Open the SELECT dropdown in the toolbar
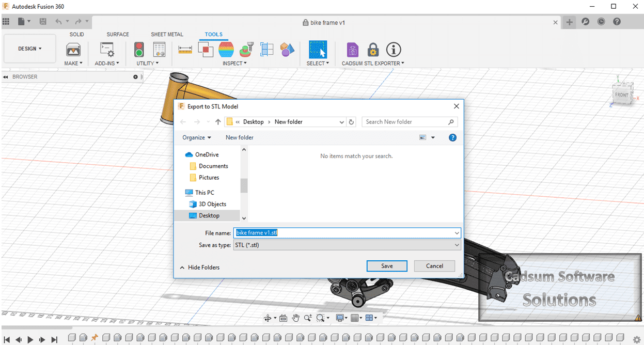 pos(318,62)
